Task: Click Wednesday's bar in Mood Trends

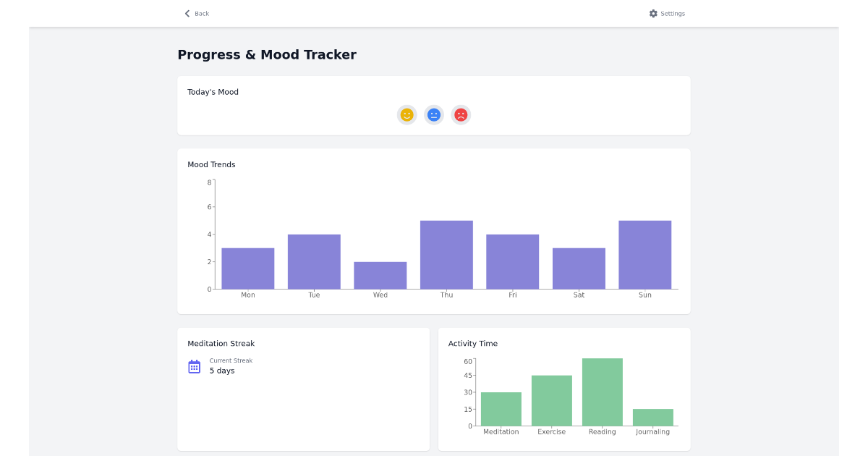Action: [x=380, y=274]
